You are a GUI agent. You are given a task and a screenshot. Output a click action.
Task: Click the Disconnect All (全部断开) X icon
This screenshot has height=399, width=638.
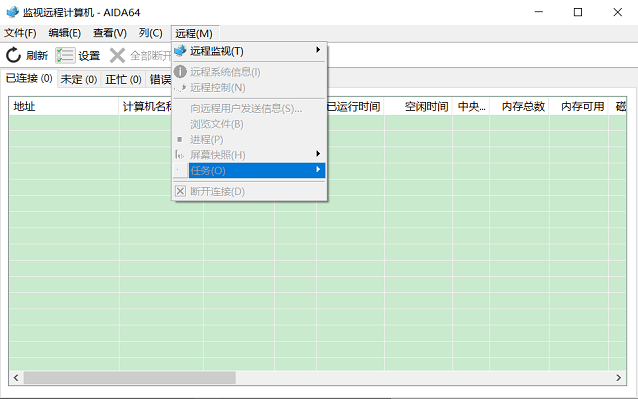point(117,56)
